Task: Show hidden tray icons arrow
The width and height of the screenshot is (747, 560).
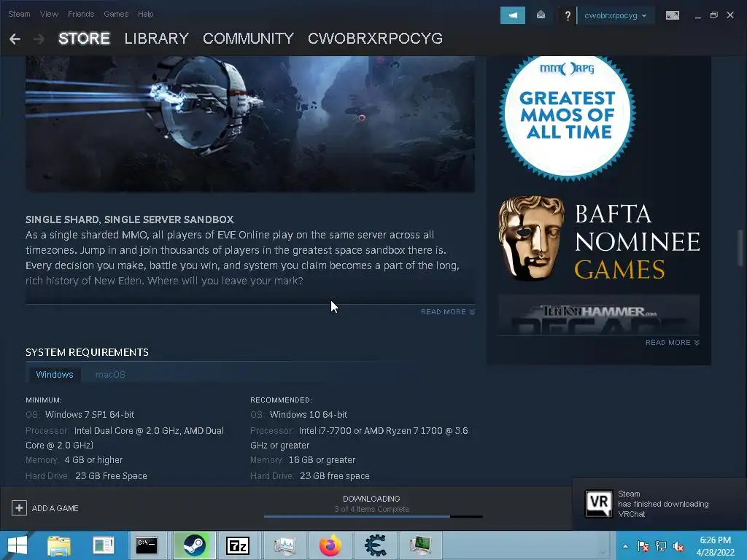Action: [625, 546]
